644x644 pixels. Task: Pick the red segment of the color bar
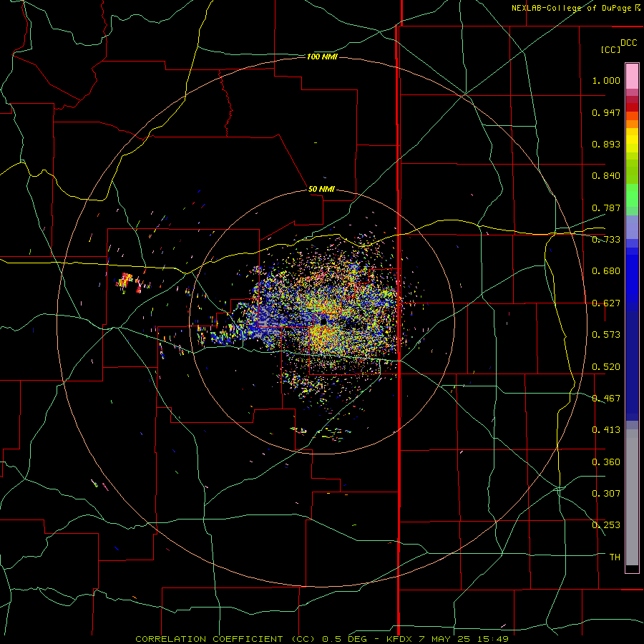point(632,107)
